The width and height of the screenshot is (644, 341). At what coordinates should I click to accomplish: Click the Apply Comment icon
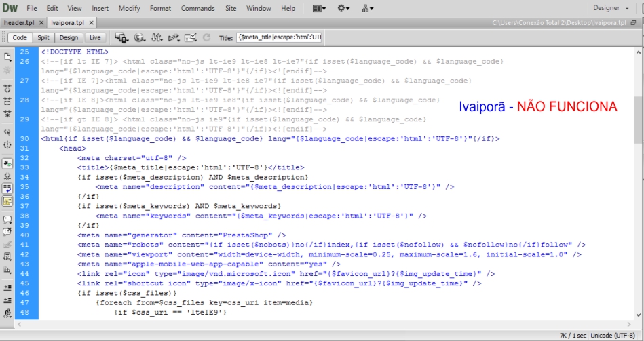pos(7,219)
